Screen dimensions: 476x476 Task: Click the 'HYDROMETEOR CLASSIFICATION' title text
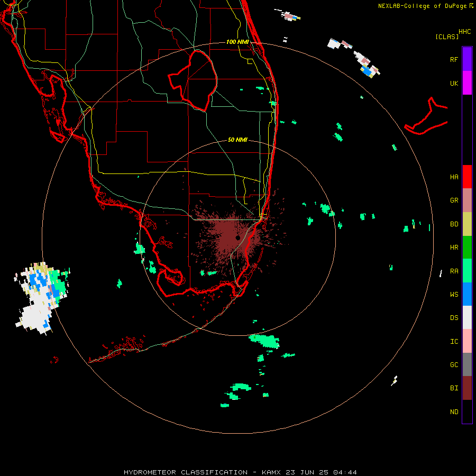point(186,472)
